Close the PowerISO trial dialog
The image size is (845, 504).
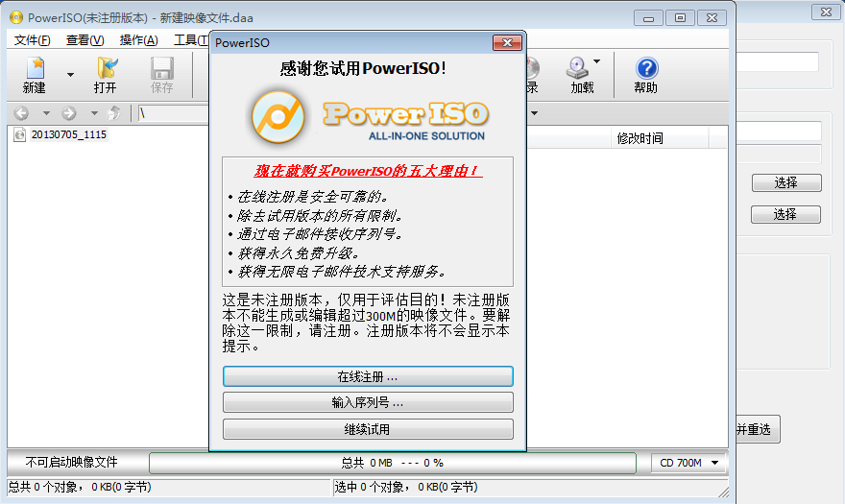tap(506, 43)
